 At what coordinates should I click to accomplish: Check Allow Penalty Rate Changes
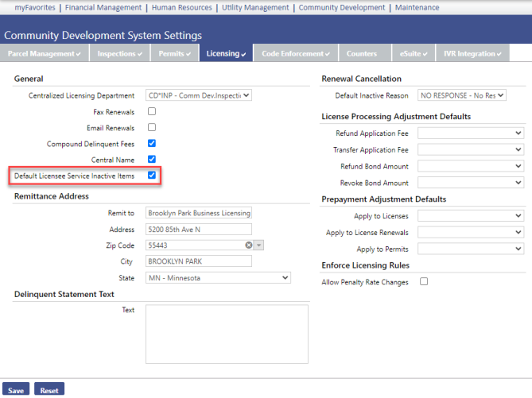tap(424, 282)
